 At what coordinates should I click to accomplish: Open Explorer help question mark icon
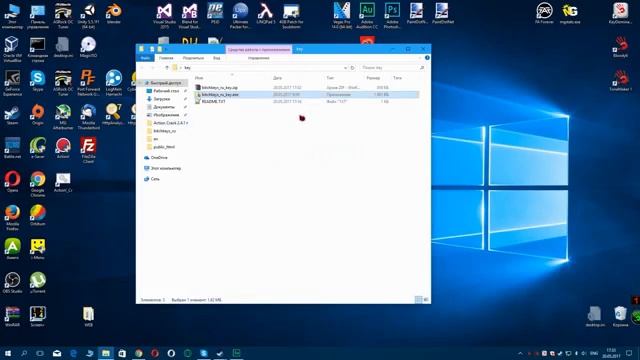(x=427, y=58)
